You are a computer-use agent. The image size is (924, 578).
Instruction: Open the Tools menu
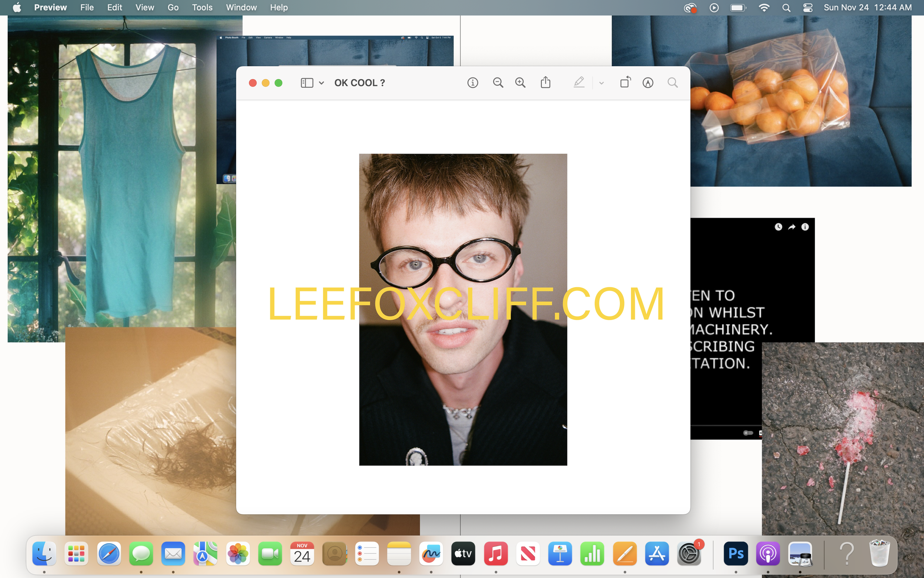(202, 8)
